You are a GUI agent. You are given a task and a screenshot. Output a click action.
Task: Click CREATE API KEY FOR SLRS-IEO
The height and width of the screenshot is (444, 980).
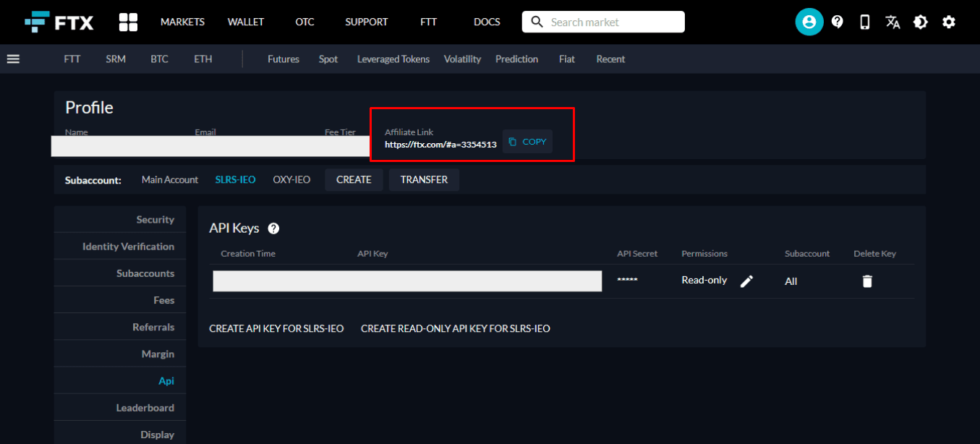[276, 328]
